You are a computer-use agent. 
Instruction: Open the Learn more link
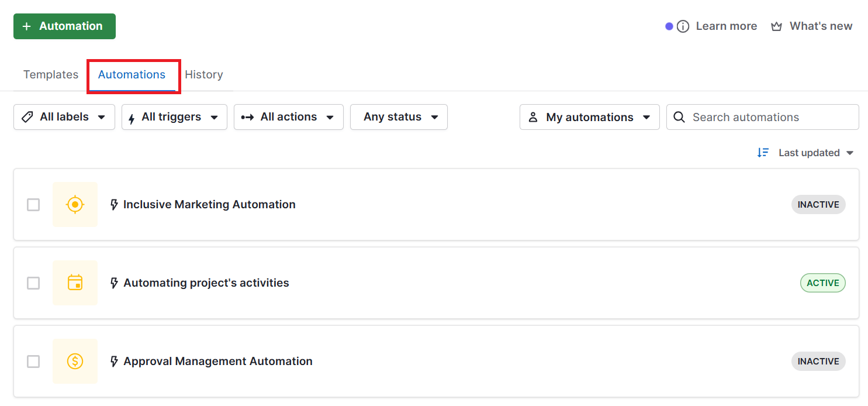(726, 26)
